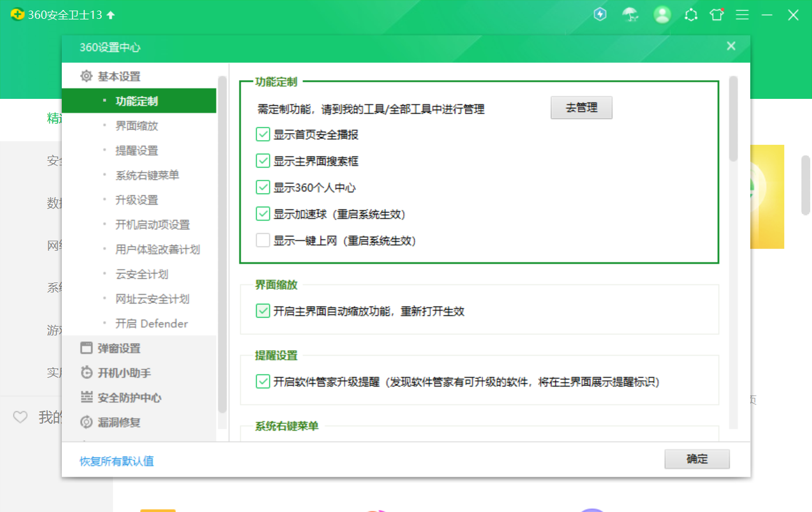Open the user avatar icon
812x512 pixels.
(x=662, y=14)
